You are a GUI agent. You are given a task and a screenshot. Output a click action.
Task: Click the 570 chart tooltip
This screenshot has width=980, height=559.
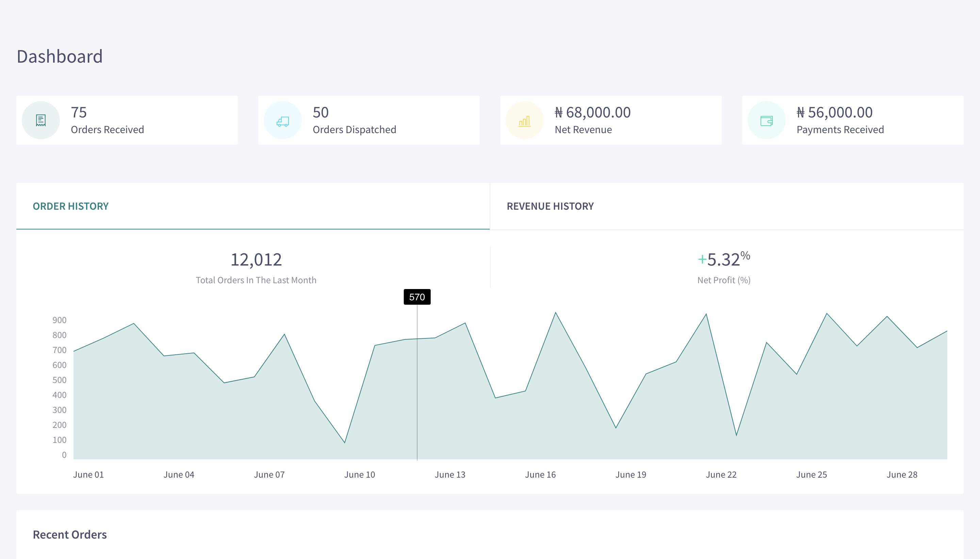(417, 297)
